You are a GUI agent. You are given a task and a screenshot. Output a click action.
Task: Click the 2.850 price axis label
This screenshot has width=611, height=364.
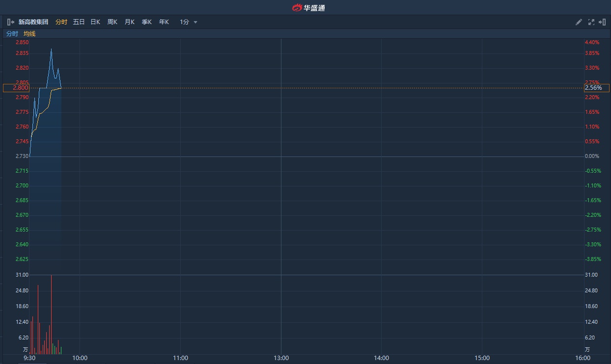tap(22, 42)
